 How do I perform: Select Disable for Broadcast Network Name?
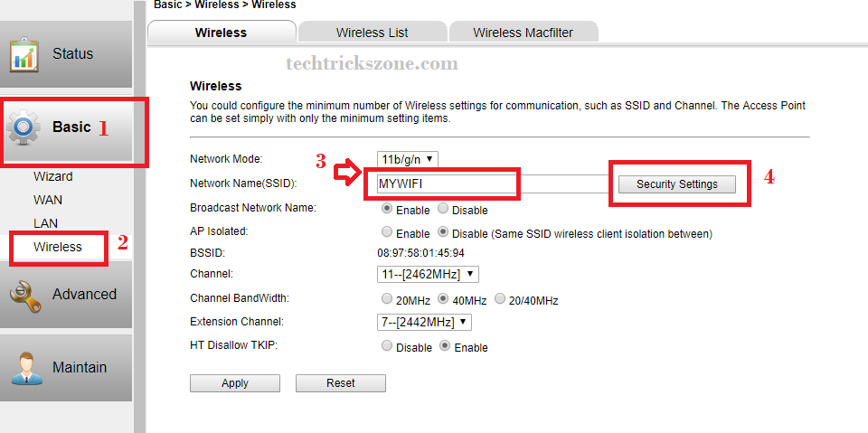(443, 209)
